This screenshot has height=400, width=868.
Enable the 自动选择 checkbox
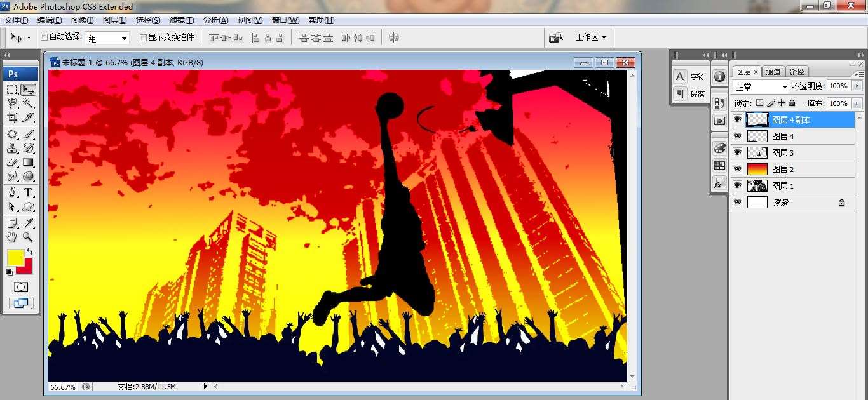coord(44,37)
